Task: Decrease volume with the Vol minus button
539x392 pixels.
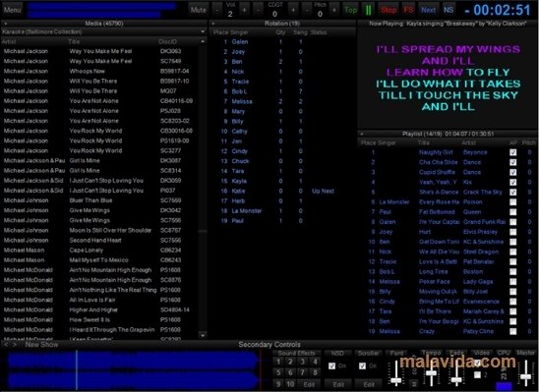Action: click(x=217, y=10)
